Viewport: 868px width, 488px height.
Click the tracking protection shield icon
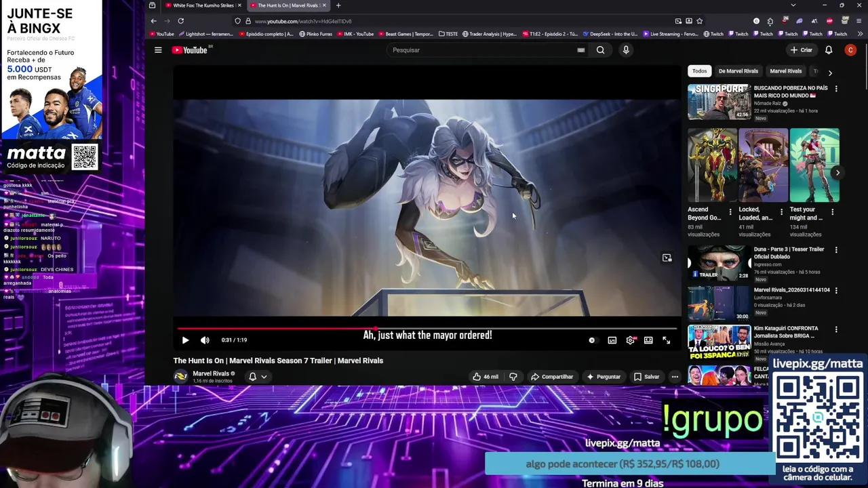point(238,21)
